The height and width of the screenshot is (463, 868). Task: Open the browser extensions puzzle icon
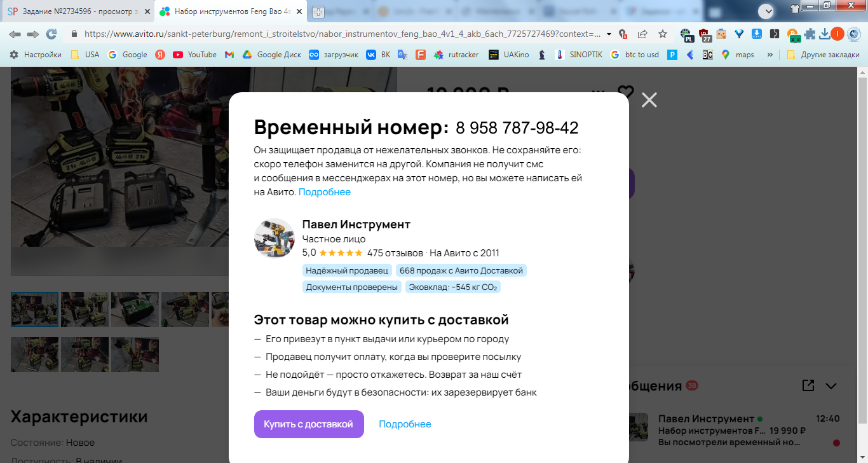click(x=810, y=34)
